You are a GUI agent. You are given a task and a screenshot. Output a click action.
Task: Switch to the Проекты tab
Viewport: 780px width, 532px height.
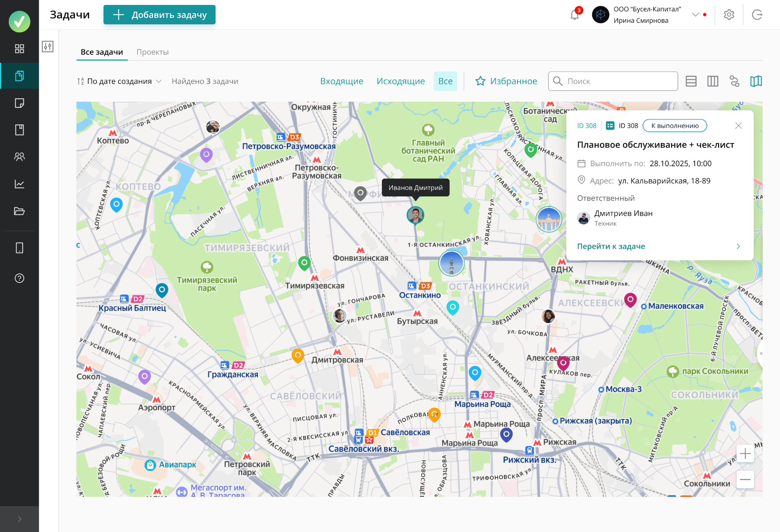point(152,52)
